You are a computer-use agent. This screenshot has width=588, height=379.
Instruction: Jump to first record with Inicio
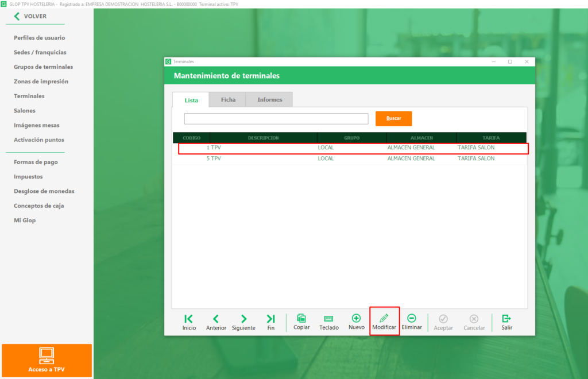tap(189, 322)
